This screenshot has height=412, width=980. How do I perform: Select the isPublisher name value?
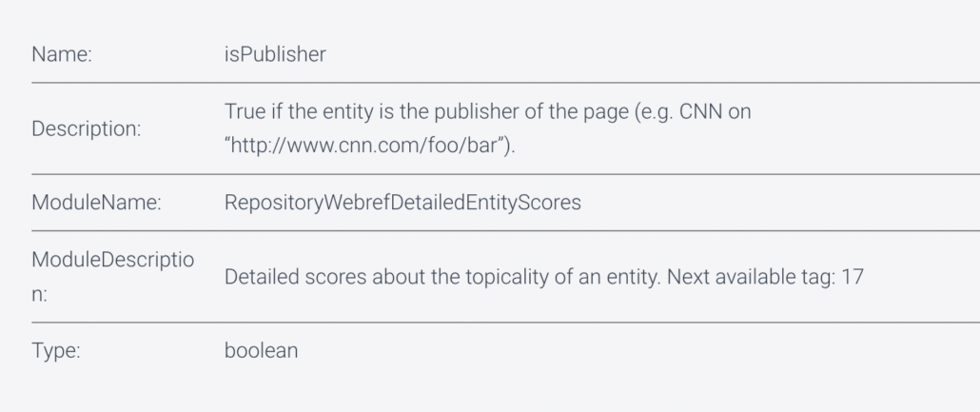point(270,53)
